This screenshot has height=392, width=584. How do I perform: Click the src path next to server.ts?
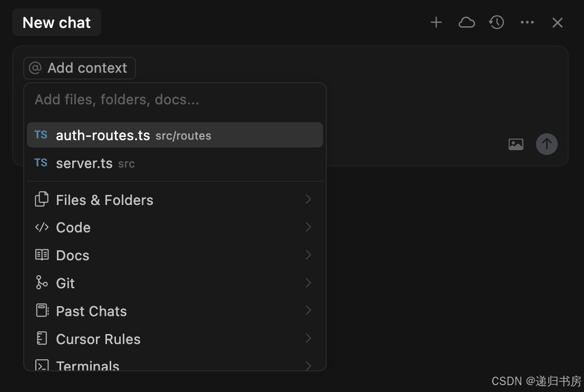[x=126, y=164]
